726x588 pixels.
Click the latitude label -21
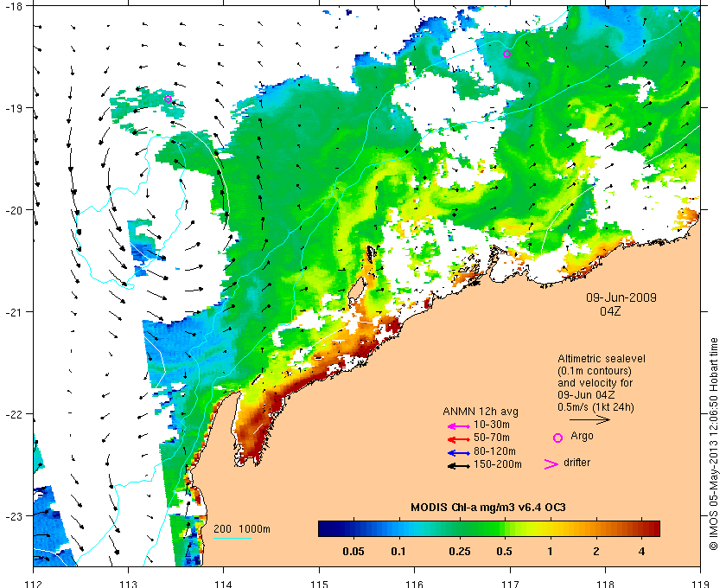click(15, 312)
